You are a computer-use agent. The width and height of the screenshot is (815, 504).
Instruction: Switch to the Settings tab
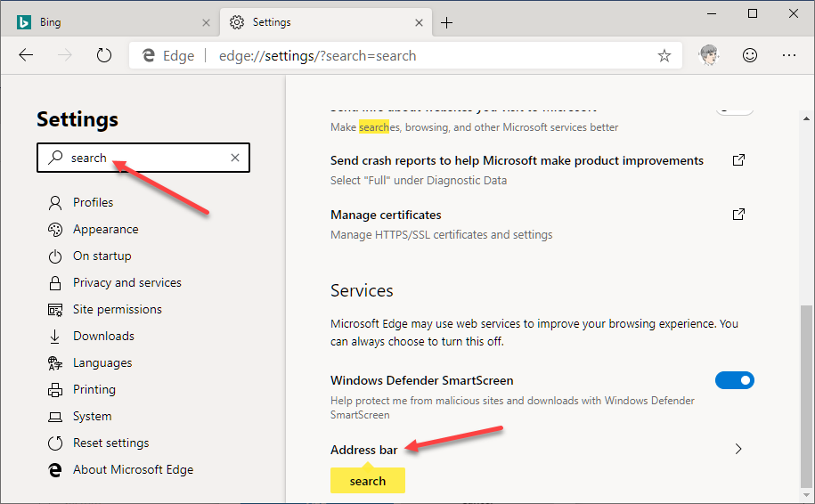point(326,22)
